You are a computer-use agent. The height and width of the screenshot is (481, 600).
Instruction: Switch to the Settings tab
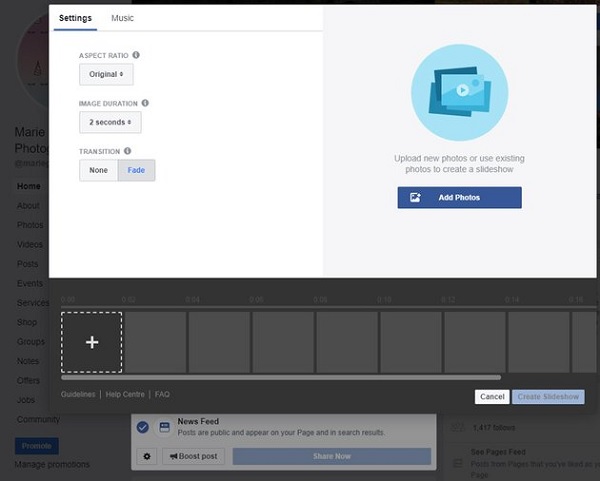click(75, 18)
